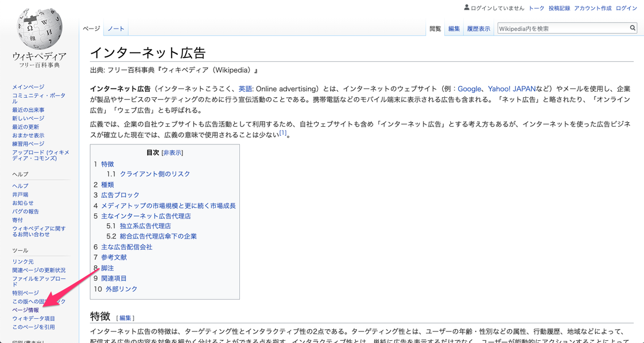Select the 閲覧 tab

click(x=435, y=28)
